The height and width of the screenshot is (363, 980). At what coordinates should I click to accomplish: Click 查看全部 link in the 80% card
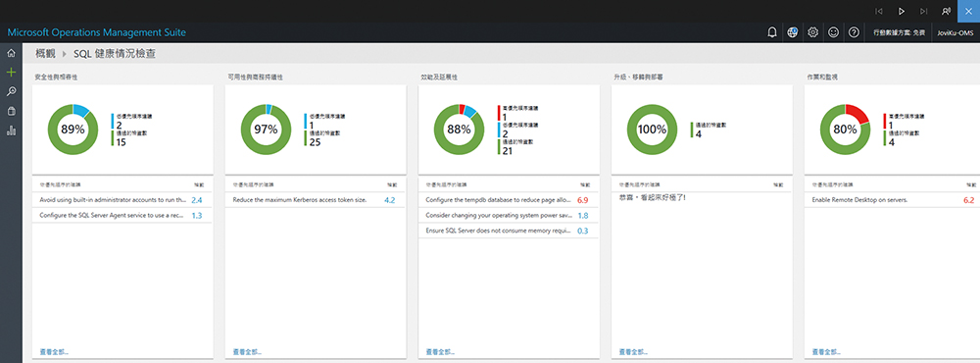point(826,352)
